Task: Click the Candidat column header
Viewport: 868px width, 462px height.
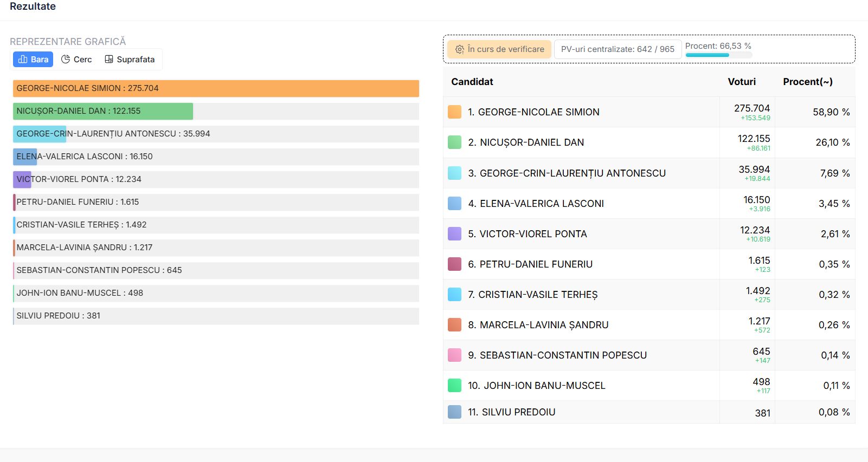Action: tap(472, 82)
